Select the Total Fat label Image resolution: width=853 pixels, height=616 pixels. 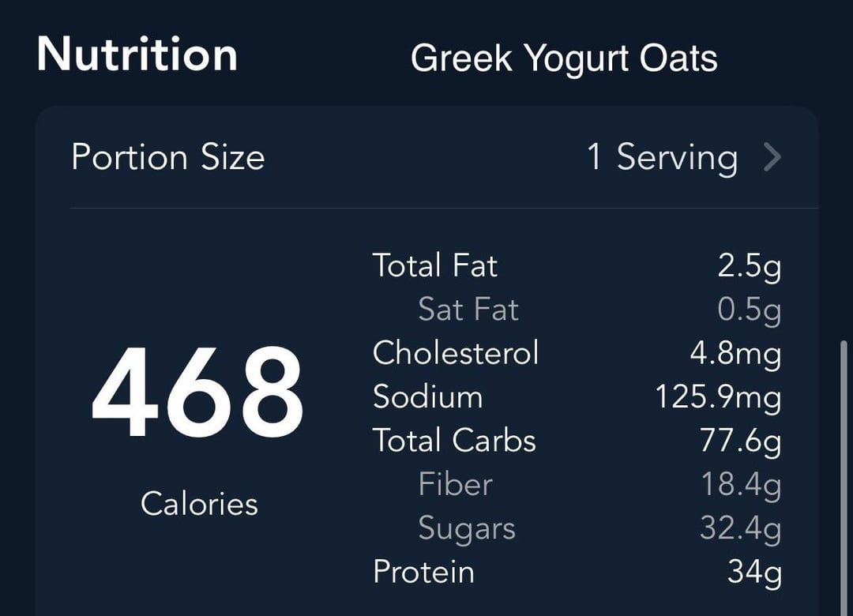(435, 265)
